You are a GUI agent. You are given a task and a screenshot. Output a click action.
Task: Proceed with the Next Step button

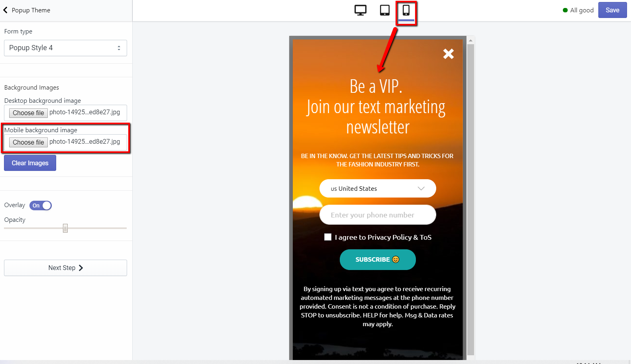tap(66, 268)
